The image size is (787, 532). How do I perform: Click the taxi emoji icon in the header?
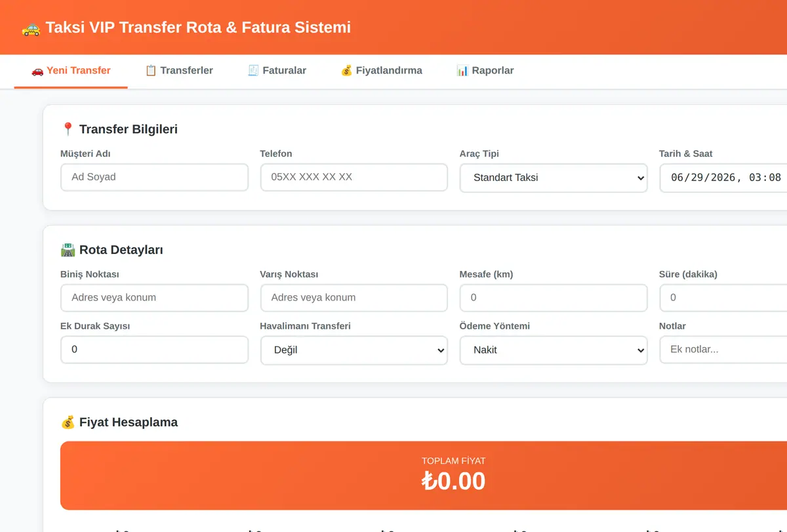tap(30, 28)
